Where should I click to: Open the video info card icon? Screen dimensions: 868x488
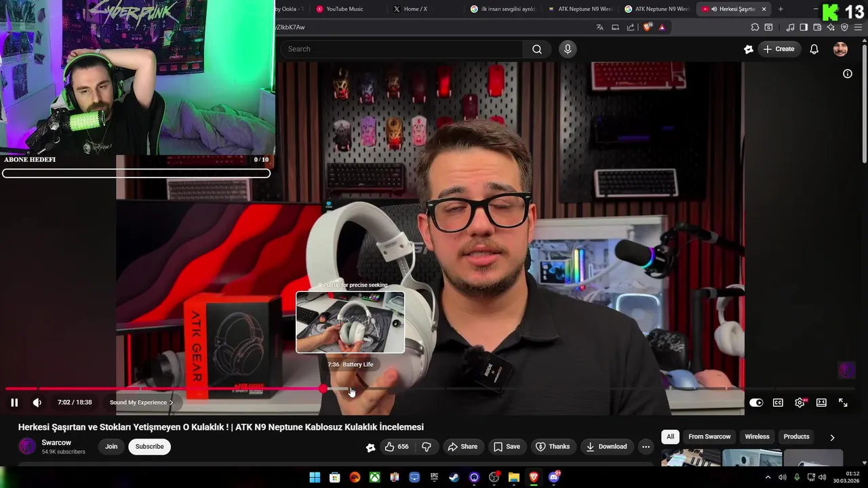point(848,74)
